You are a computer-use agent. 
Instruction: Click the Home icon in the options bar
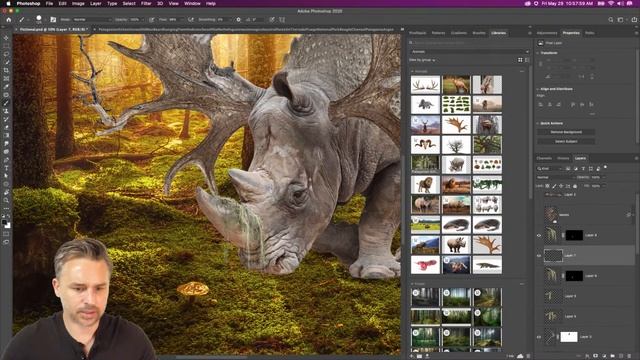coord(9,20)
